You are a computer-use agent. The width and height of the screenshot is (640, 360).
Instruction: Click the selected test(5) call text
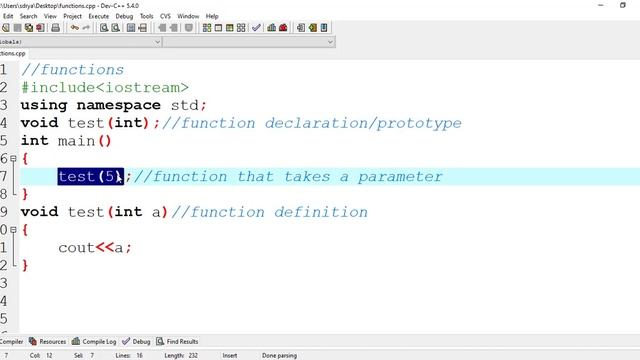pyautogui.click(x=91, y=177)
